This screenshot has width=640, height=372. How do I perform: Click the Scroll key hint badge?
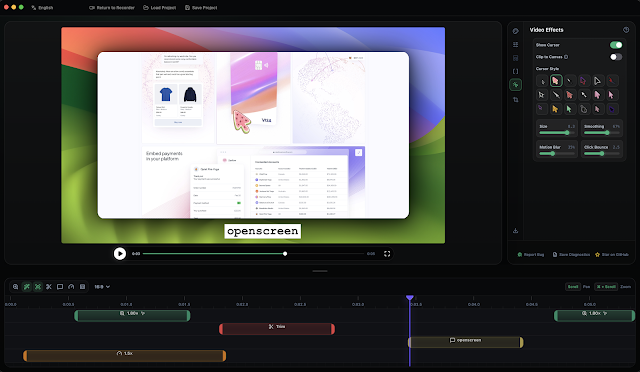573,287
